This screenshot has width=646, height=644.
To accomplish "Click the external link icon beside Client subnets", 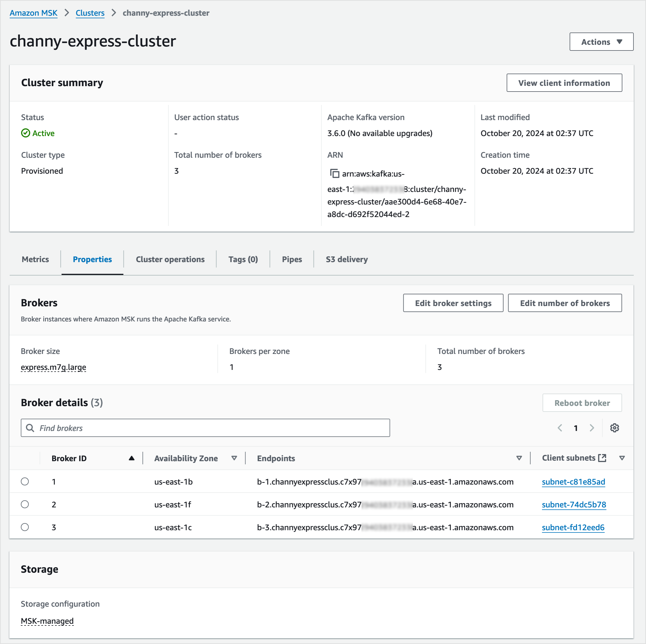I will [602, 458].
